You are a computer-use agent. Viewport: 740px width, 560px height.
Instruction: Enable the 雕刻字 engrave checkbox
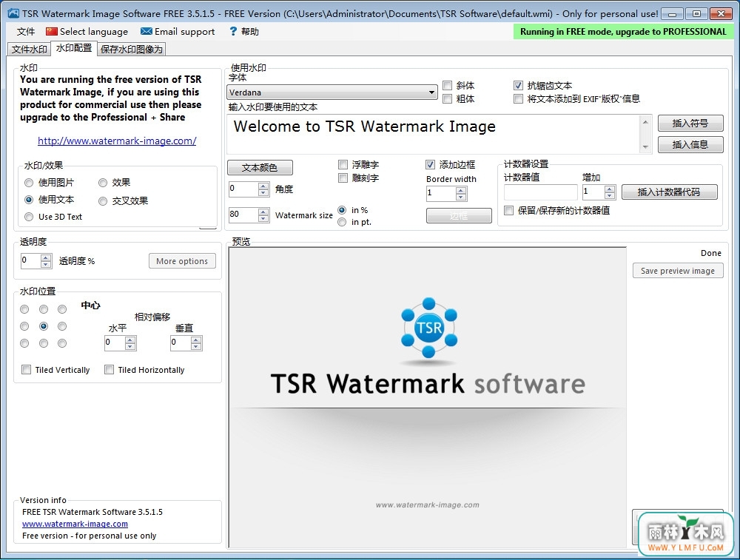[343, 178]
